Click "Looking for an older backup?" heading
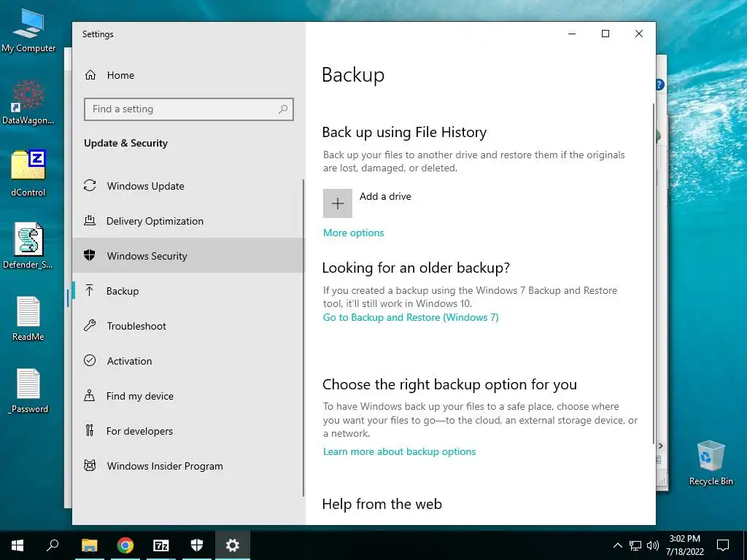 pos(416,268)
